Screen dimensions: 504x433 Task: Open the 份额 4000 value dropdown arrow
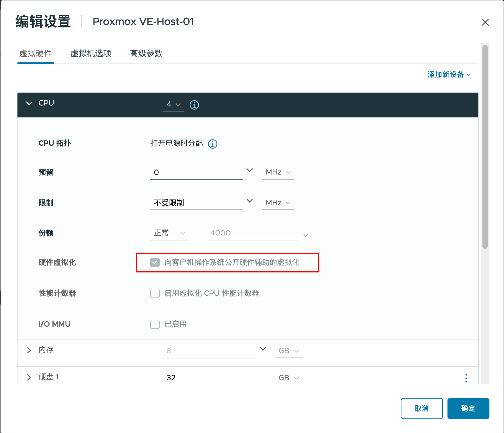point(306,235)
